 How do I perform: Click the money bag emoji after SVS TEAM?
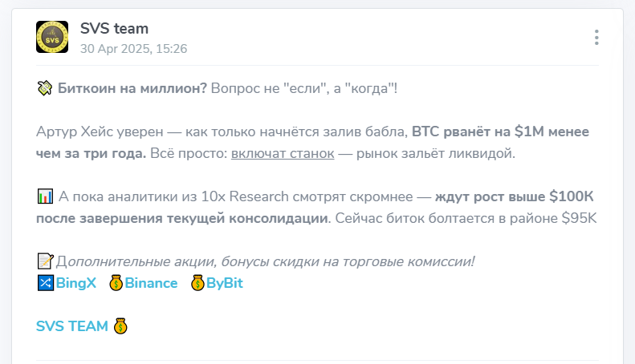tap(120, 326)
